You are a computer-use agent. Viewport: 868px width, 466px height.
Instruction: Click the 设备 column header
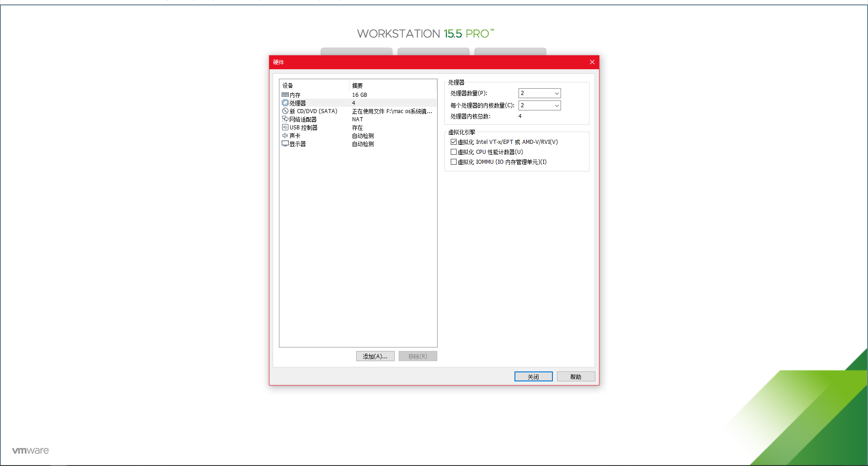pyautogui.click(x=314, y=86)
